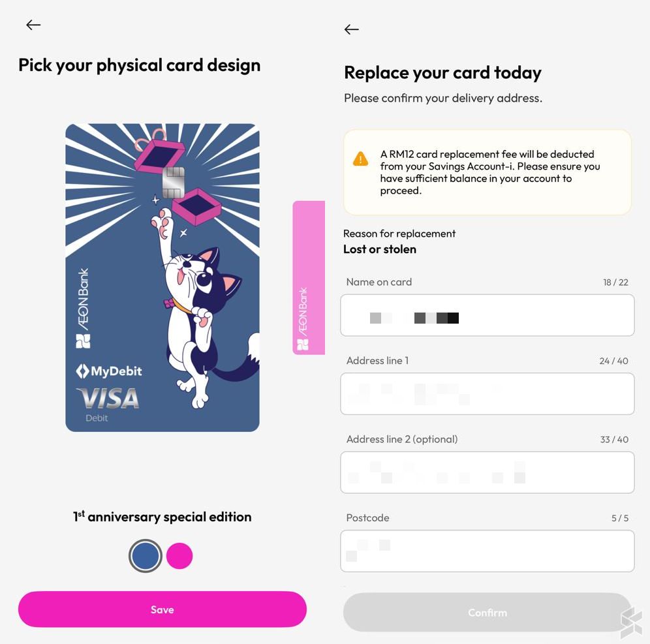Click the RM12 replacement fee notice text
This screenshot has width=650, height=644.
tap(489, 172)
